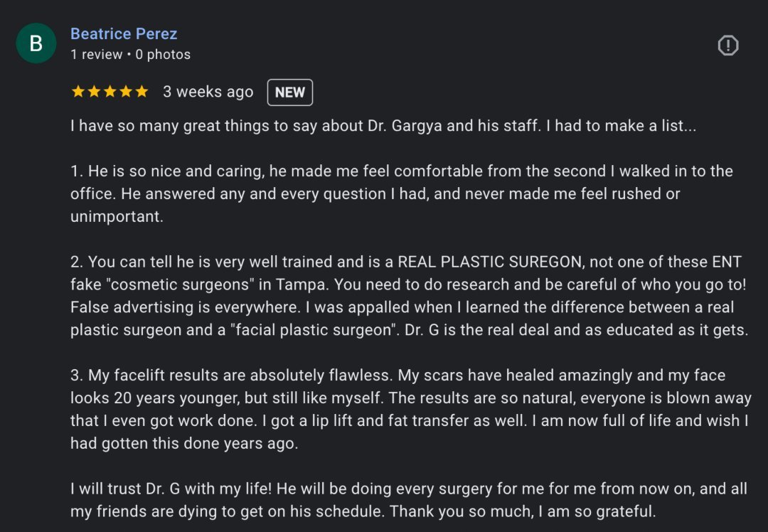
Task: Open Beatrice Perez's profile name link
Action: (x=124, y=33)
